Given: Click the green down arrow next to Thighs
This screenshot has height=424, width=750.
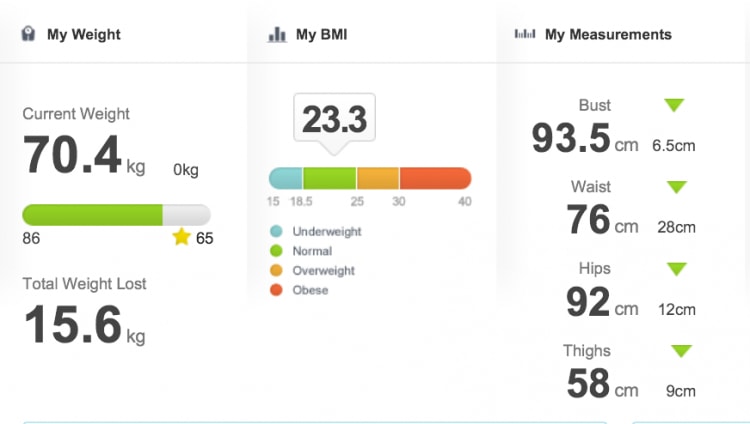Looking at the screenshot, I should click(682, 351).
